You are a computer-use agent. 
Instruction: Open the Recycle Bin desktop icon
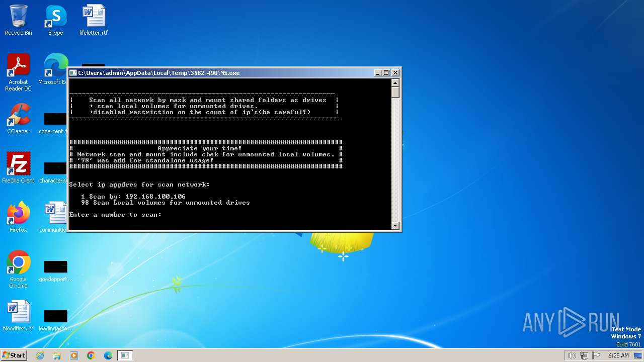18,20
